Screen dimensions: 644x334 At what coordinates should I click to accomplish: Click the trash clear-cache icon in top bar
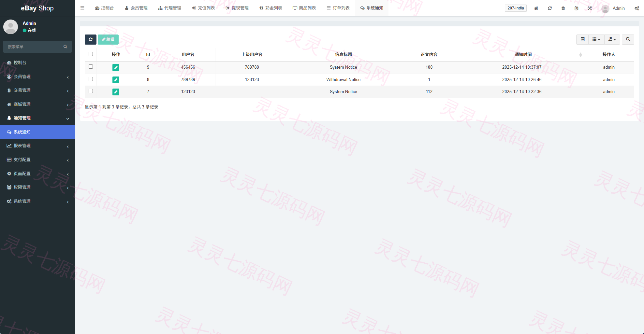coord(563,8)
